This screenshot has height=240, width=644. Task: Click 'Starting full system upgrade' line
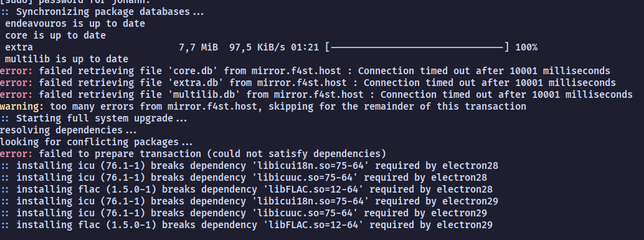[x=93, y=119]
